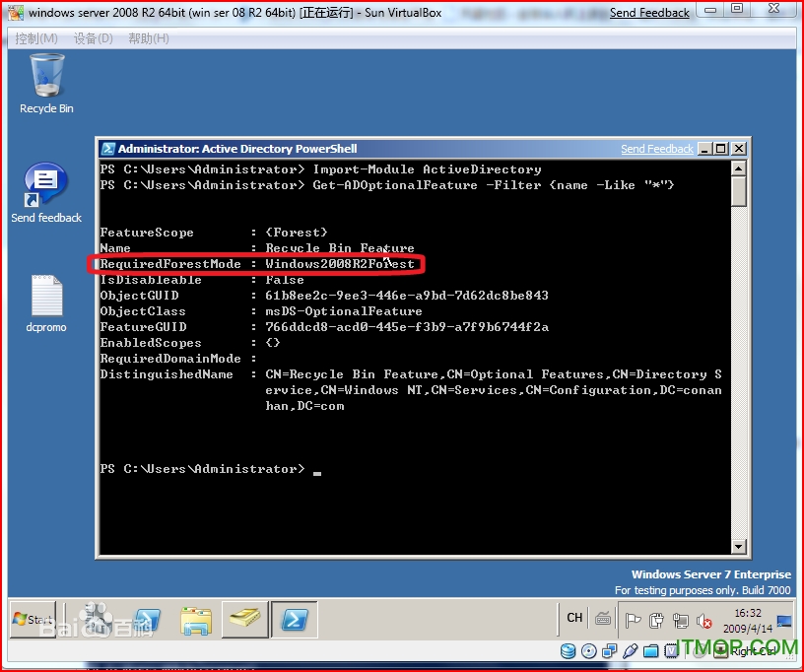Viewport: 804px width, 672px height.
Task: Click the power plug tray icon
Action: pos(656,621)
